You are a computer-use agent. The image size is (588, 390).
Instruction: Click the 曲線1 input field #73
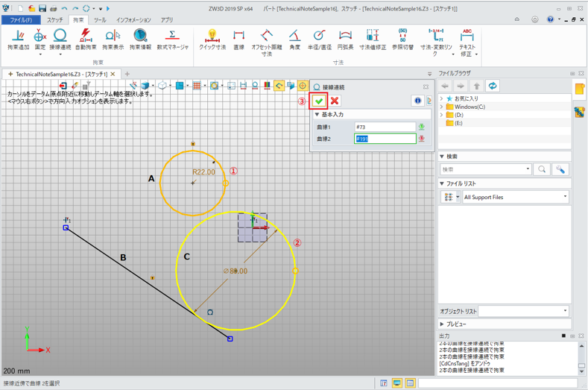pos(385,127)
